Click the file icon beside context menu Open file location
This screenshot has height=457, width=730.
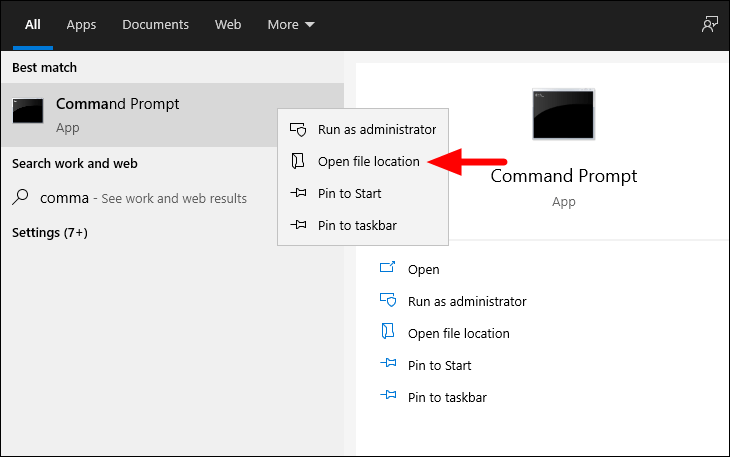297,161
